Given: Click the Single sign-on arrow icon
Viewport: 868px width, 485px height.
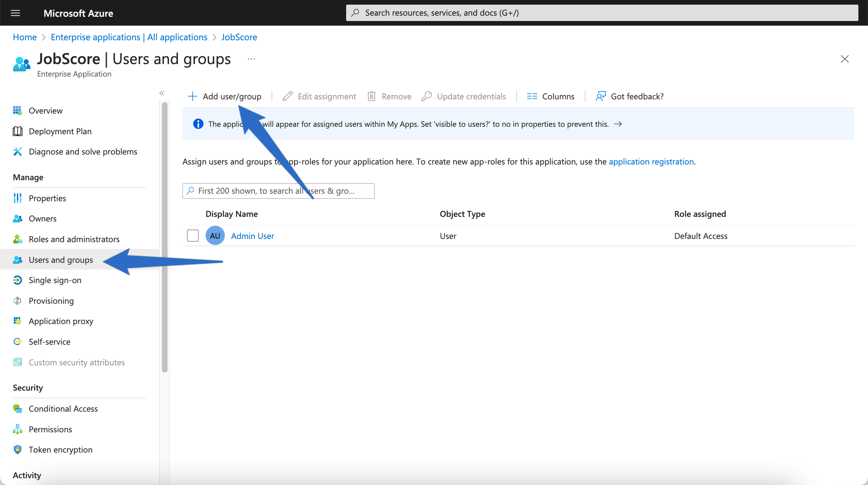Looking at the screenshot, I should (17, 280).
